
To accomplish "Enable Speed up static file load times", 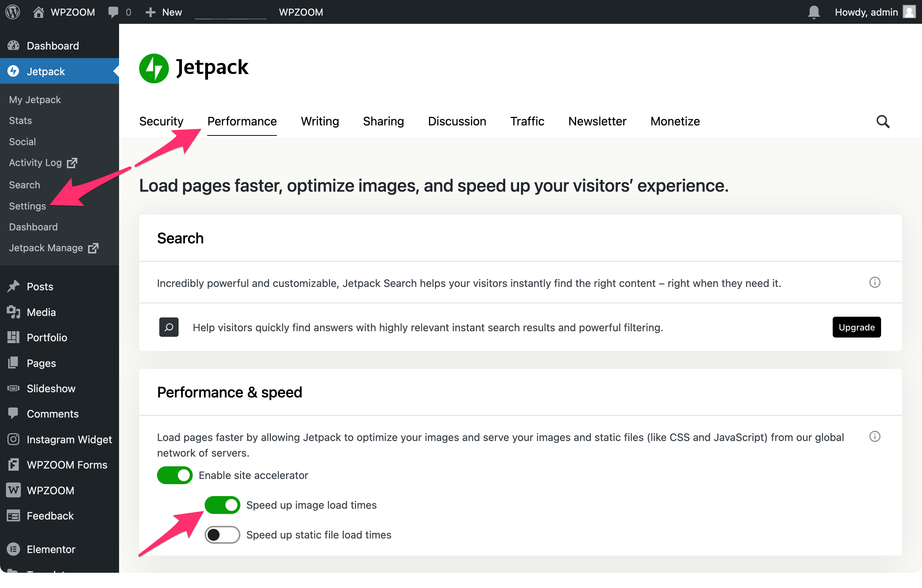I will tap(222, 535).
